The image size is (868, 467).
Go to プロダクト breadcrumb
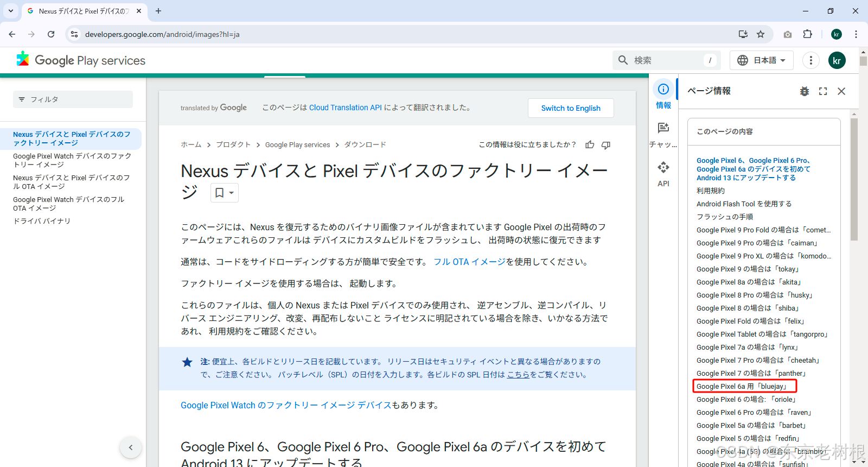[x=233, y=144]
